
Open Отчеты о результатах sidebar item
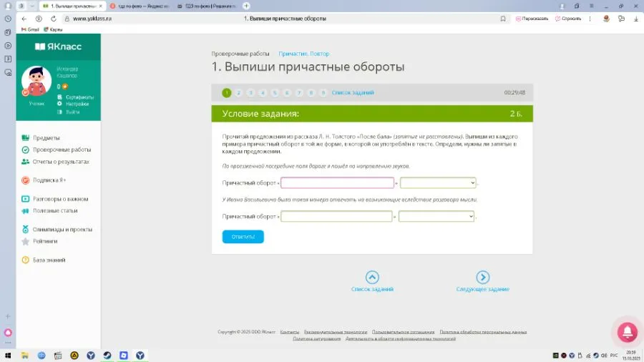coord(61,162)
